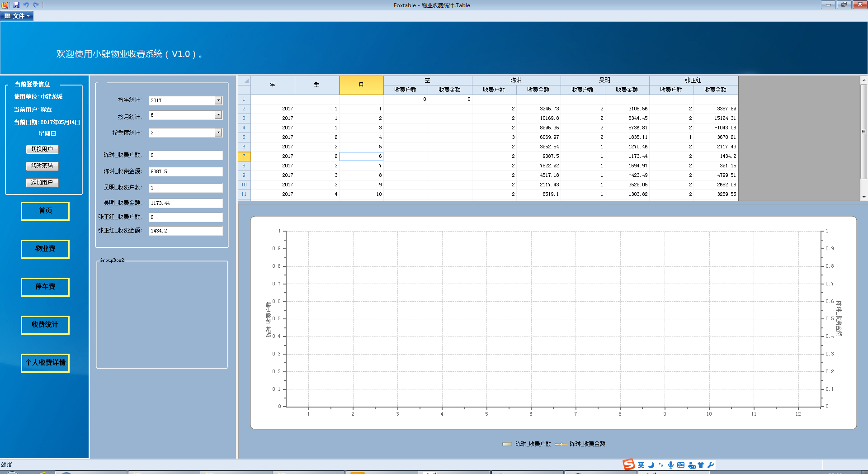Click the 吴明_收费户数 input field
The height and width of the screenshot is (474, 868).
click(x=186, y=188)
